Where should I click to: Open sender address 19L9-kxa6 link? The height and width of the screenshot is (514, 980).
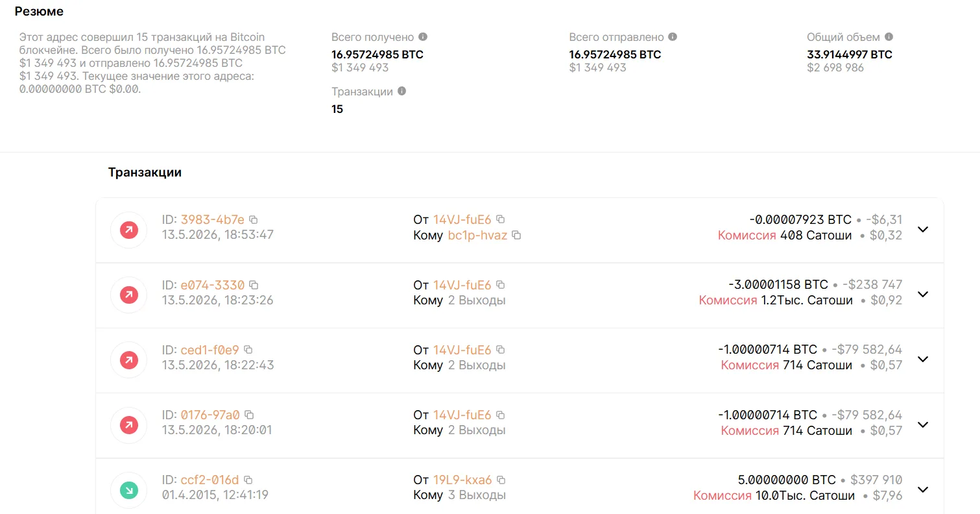click(462, 480)
